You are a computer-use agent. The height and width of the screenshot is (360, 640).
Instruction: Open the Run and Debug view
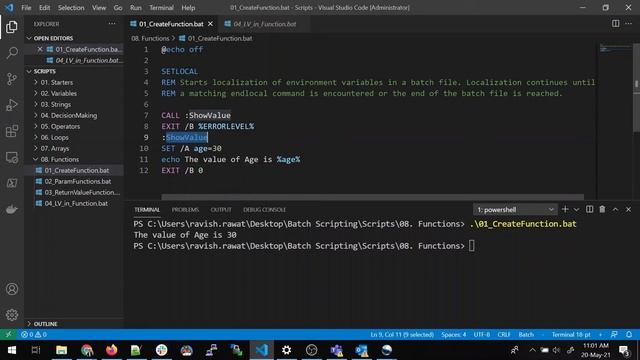click(x=12, y=105)
